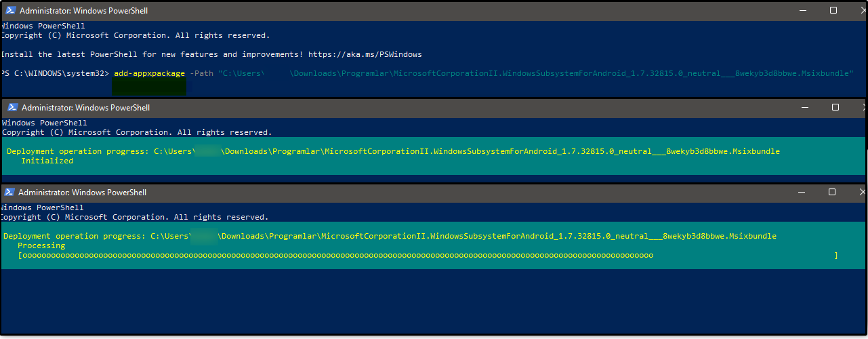Open system menu icon of the Initialized window
This screenshot has width=868, height=339.
[x=12, y=108]
